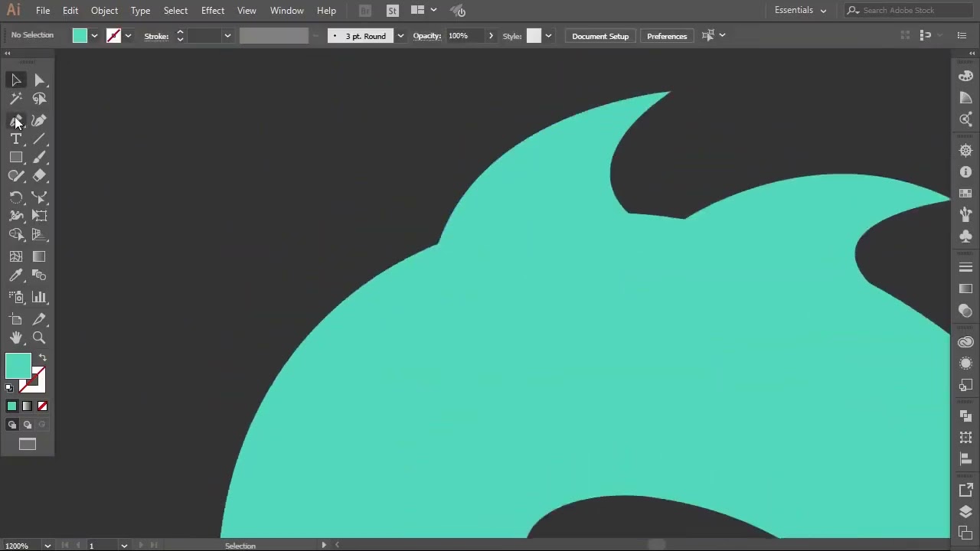
Task: Open the stroke color dropdown in control bar
Action: [x=128, y=36]
